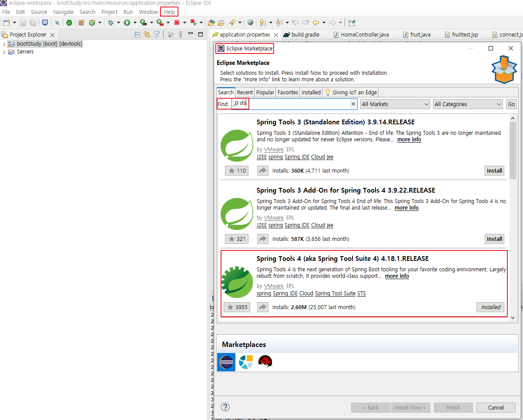Switch to the HomeController.java editor tab
Image resolution: width=523 pixels, height=420 pixels.
(x=361, y=34)
